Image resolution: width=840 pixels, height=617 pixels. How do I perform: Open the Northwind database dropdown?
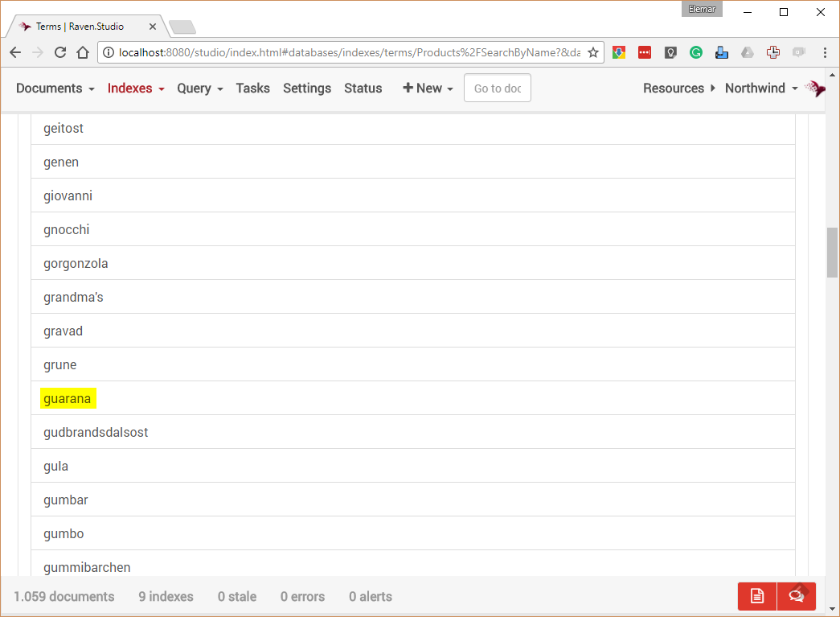(761, 88)
